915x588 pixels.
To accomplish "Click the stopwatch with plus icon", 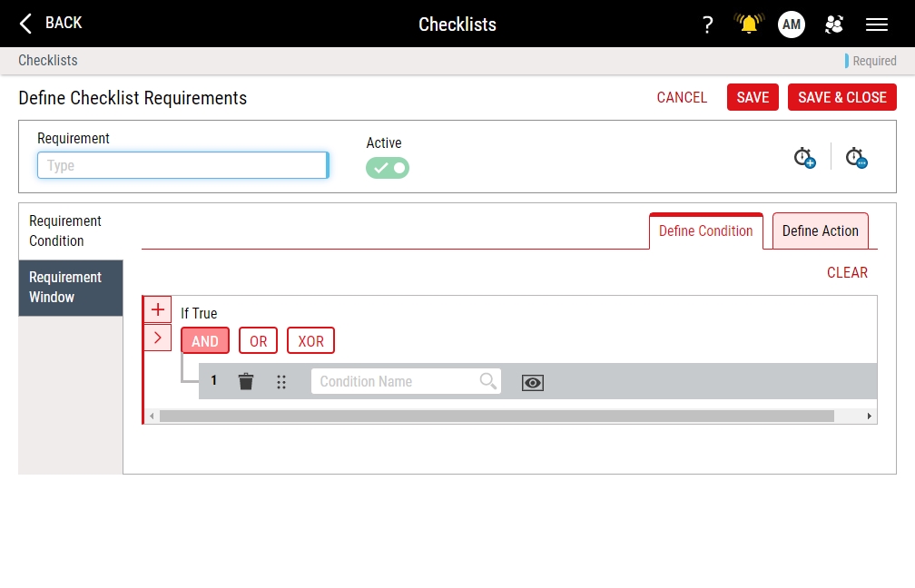I will click(804, 158).
